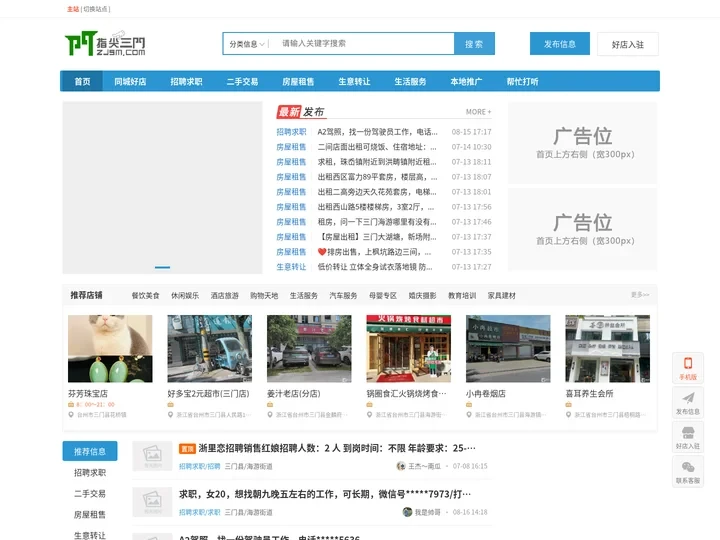
Task: Click the 生意转让 tag in the 最新发布 list
Action: tap(291, 267)
